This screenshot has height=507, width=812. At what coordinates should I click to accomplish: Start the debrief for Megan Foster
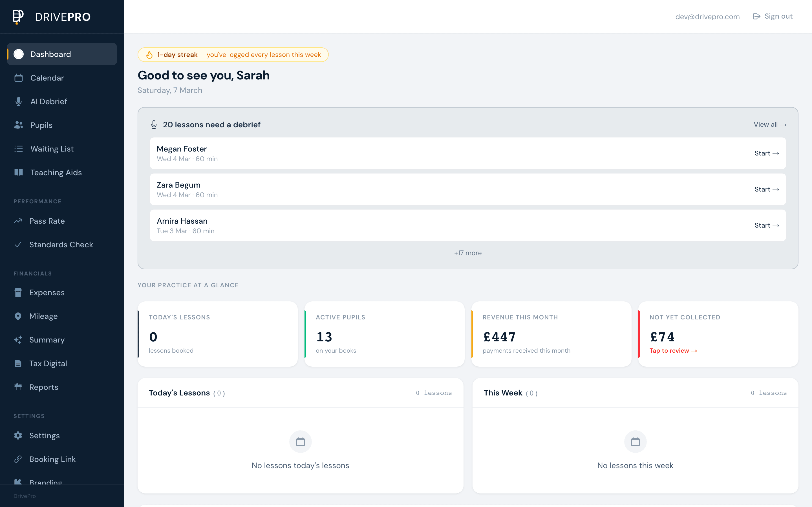click(767, 153)
